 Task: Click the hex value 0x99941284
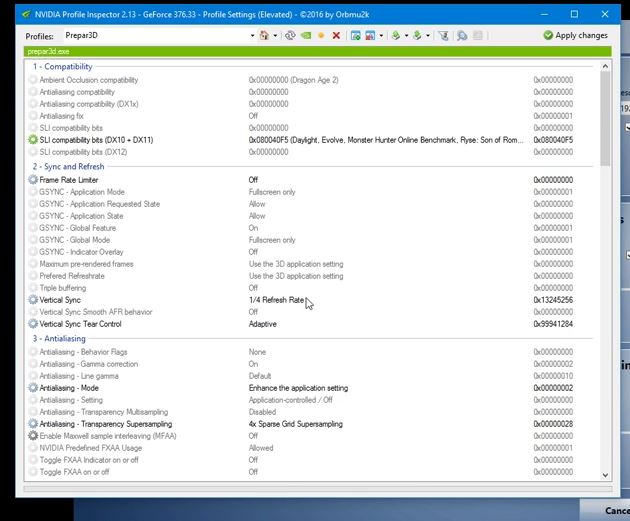tap(553, 324)
